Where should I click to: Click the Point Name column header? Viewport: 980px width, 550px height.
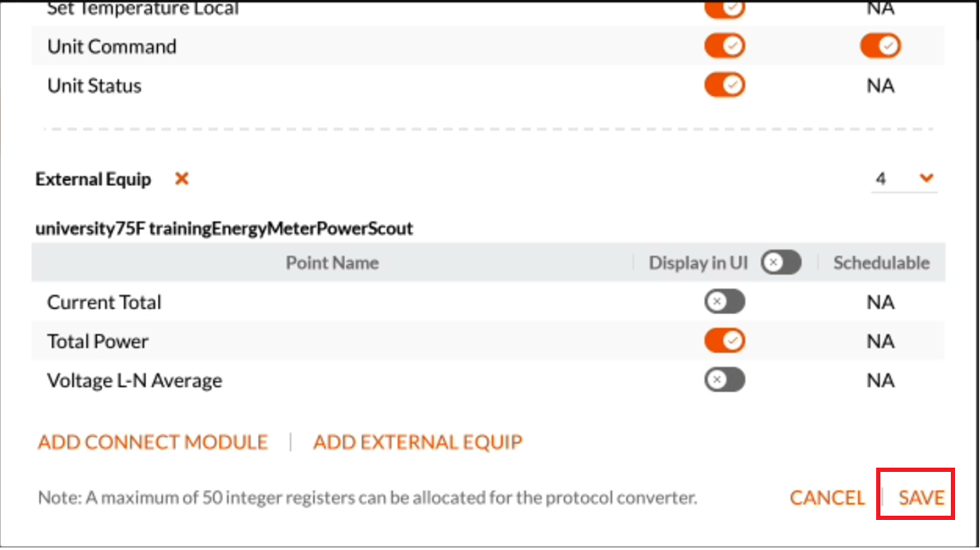(x=332, y=263)
